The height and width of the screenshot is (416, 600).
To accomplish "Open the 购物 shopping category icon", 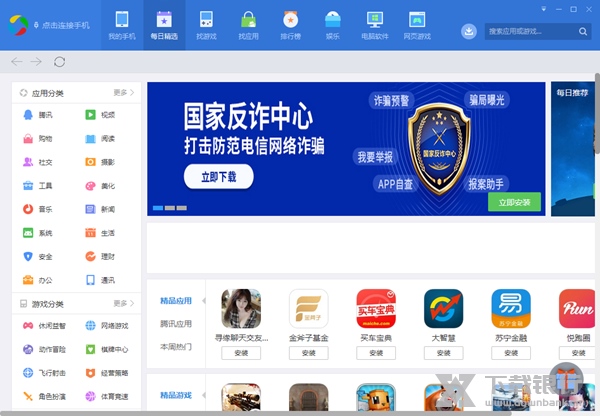I will (28, 139).
